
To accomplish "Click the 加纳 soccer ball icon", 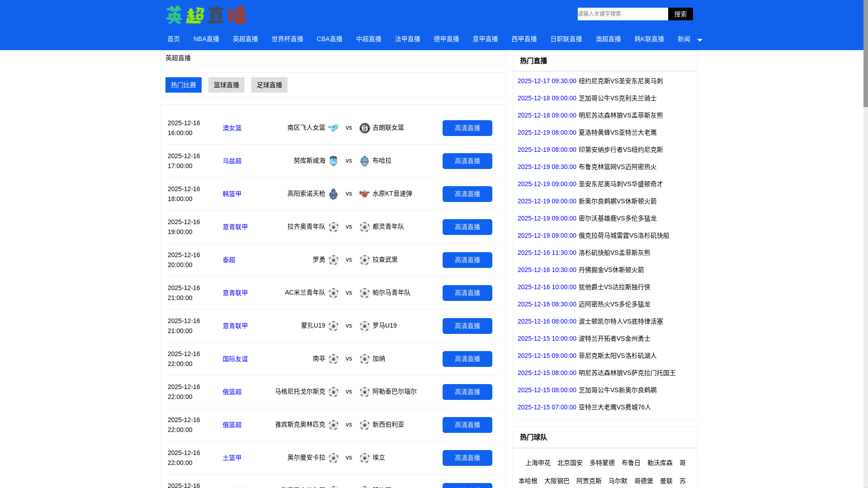I will pos(365,359).
